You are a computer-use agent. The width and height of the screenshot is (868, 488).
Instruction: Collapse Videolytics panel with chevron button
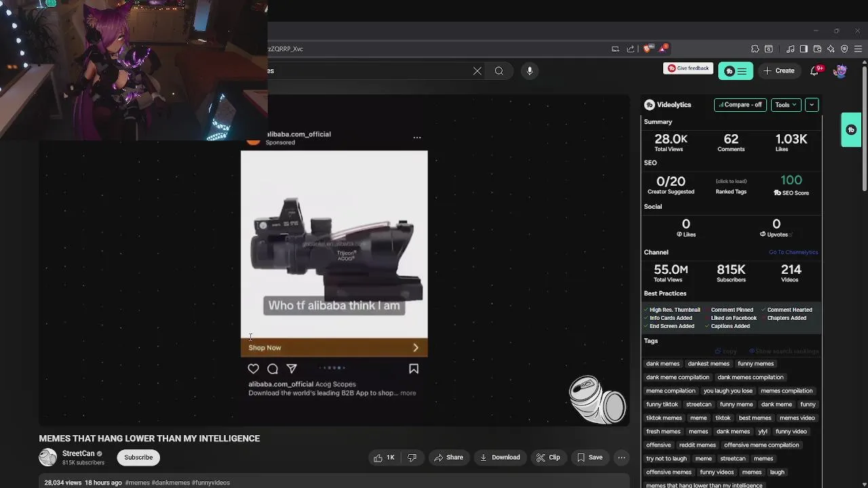pyautogui.click(x=812, y=105)
